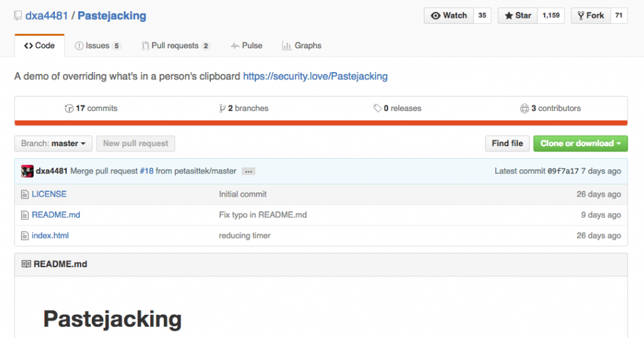
Task: Click the file icon beside README.md
Action: click(x=24, y=215)
